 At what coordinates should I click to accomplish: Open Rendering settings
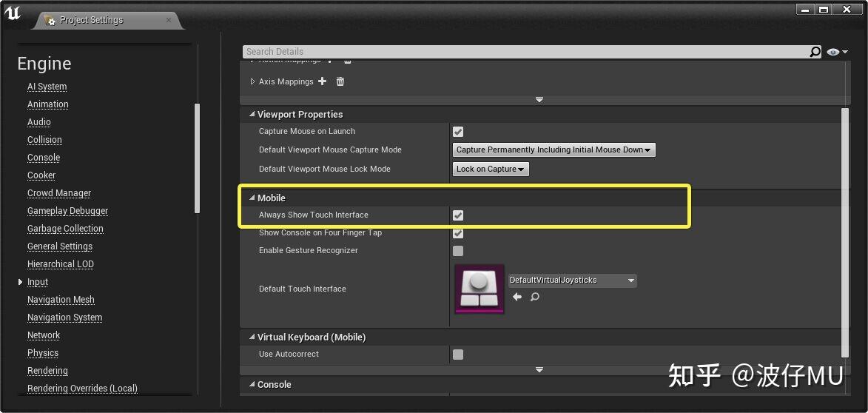pos(47,370)
